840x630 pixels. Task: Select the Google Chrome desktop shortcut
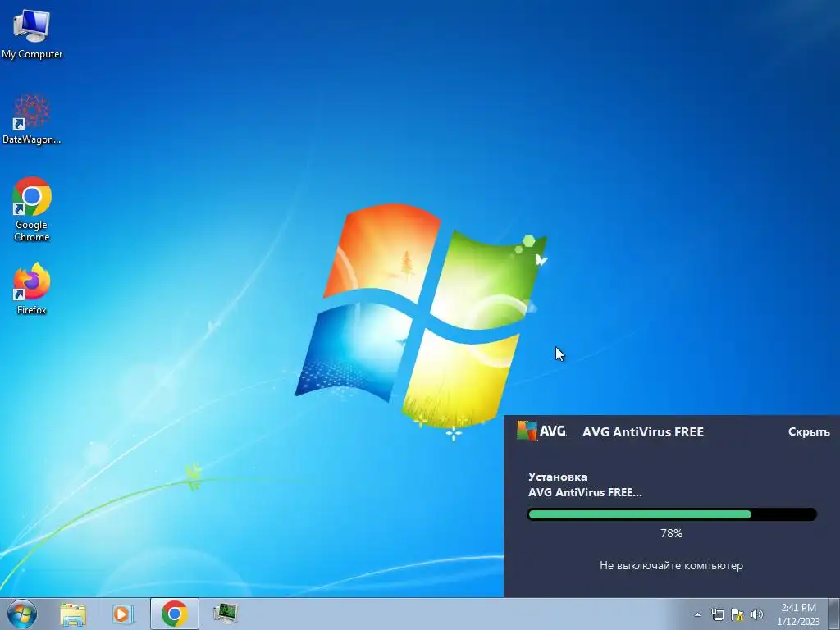point(32,209)
